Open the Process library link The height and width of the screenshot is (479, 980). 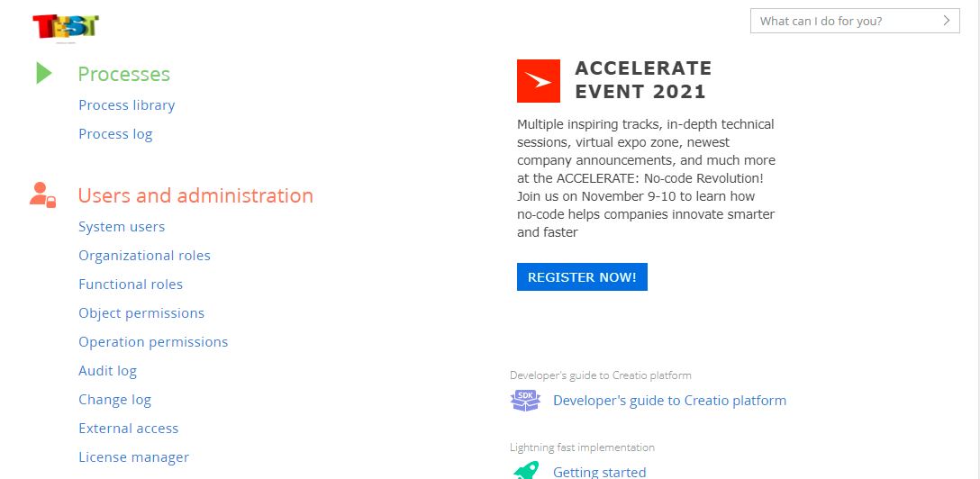tap(127, 105)
